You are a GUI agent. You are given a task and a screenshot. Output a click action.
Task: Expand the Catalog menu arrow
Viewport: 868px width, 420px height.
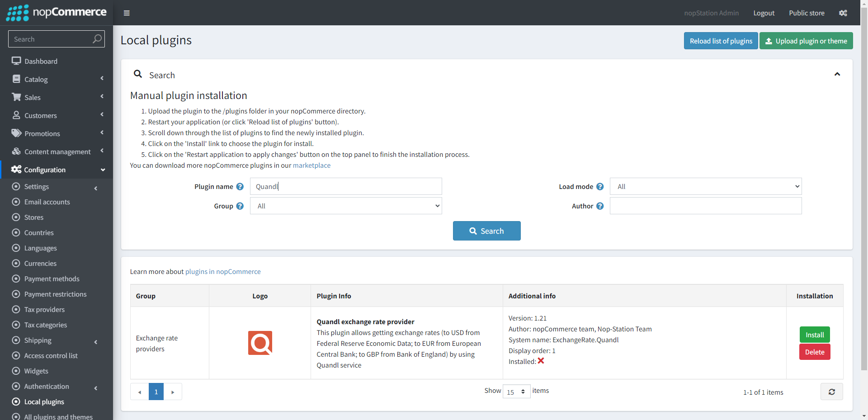click(102, 78)
